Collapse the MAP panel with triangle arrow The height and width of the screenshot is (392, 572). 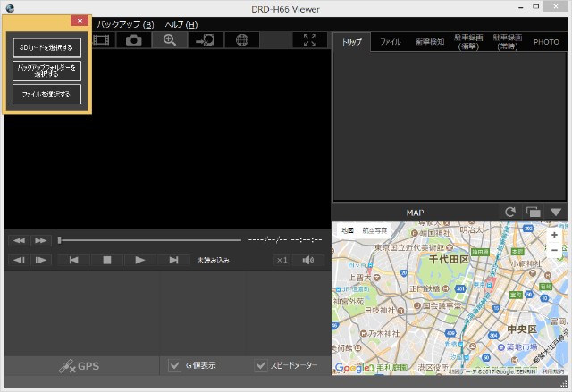[556, 212]
